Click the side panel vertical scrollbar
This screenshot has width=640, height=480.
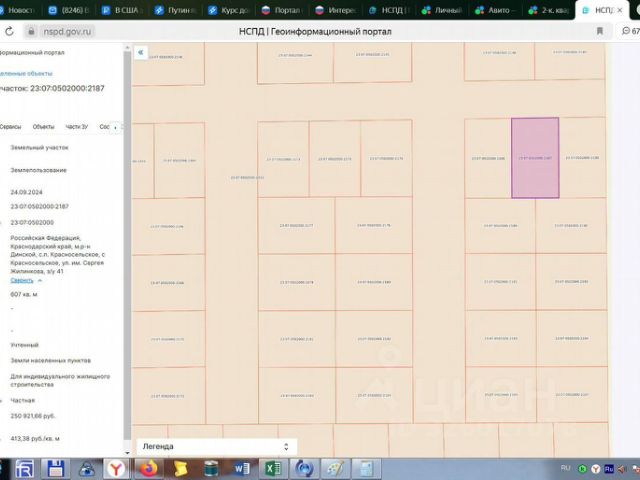(x=127, y=245)
